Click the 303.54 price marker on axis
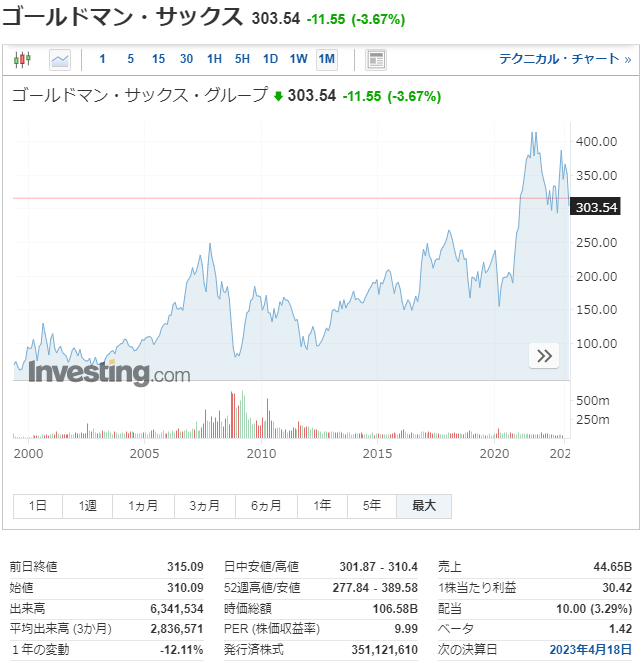This screenshot has width=644, height=663. tap(595, 207)
